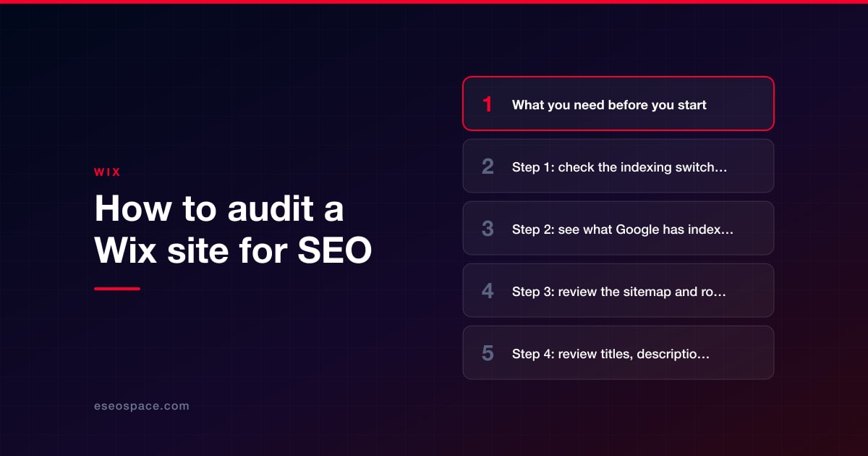The width and height of the screenshot is (868, 456).
Task: Select "What you need before you start" card
Action: [x=618, y=104]
